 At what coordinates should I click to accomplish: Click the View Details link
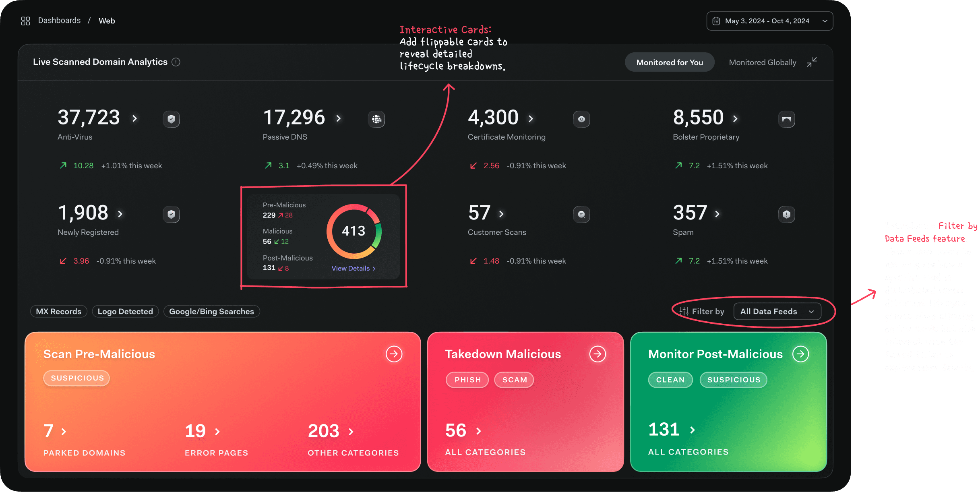pos(353,268)
